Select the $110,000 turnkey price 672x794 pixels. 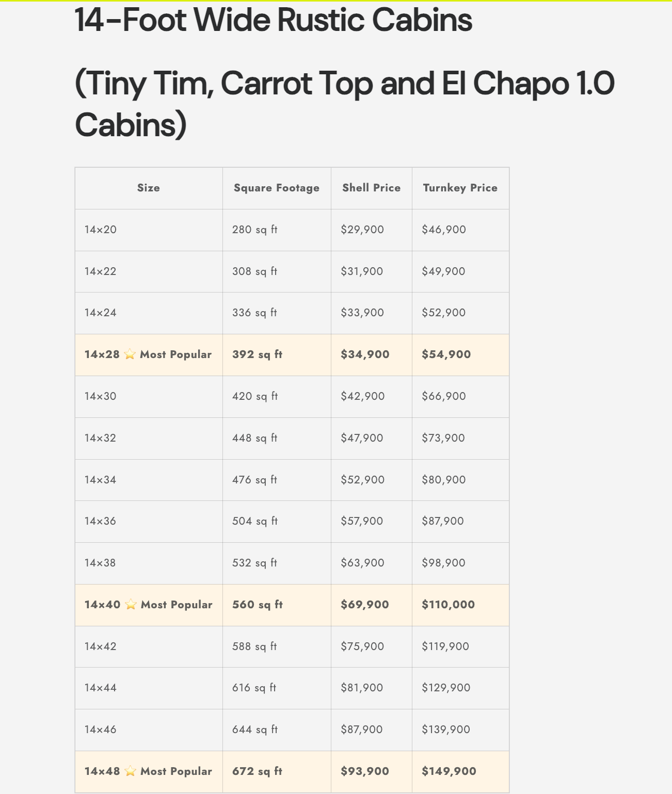tap(448, 605)
